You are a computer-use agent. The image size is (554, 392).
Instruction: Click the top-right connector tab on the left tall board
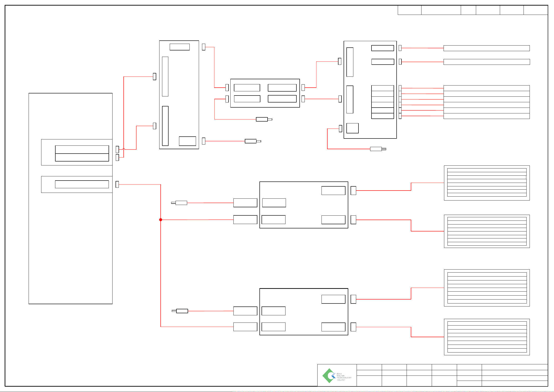[x=204, y=47]
